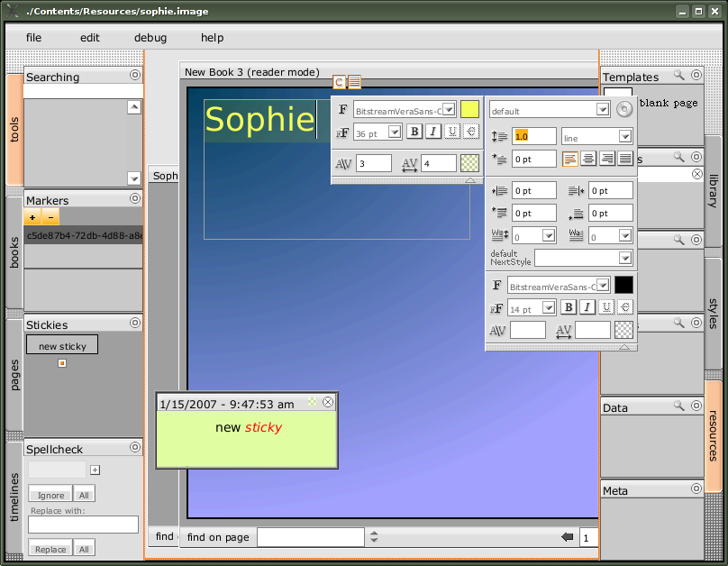728x566 pixels.
Task: Open the 14 pt font size dropdown
Action: tap(549, 307)
